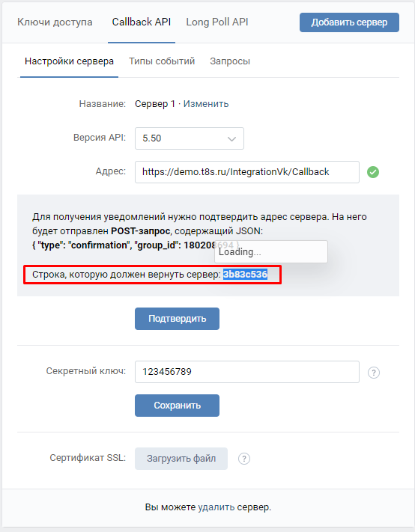Click the chevron arrow in API version box
The width and height of the screenshot is (415, 532).
click(x=231, y=138)
